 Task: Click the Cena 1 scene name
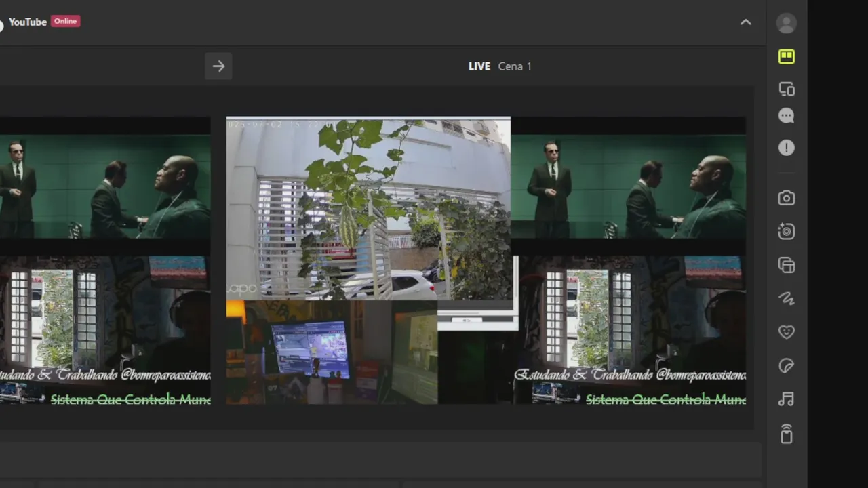[x=515, y=66]
